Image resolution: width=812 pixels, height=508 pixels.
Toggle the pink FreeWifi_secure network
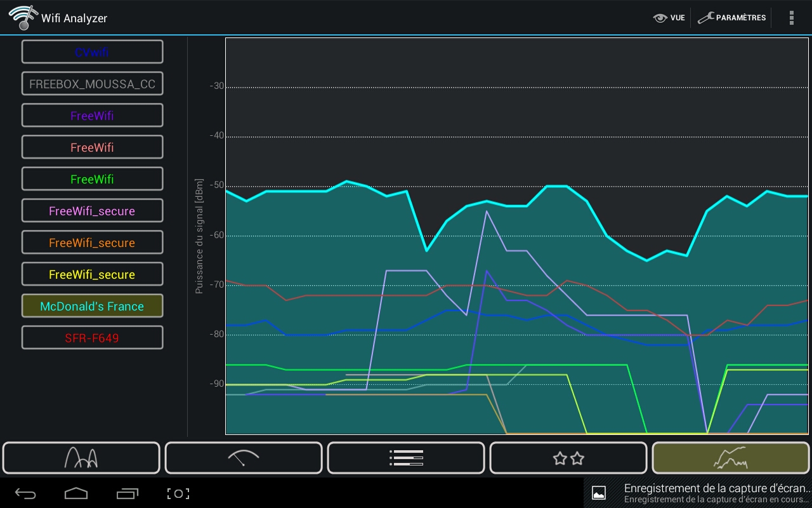point(92,211)
